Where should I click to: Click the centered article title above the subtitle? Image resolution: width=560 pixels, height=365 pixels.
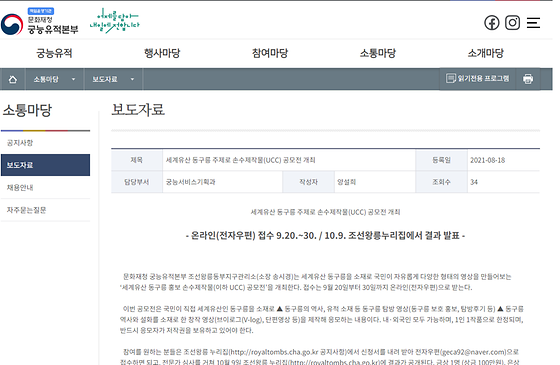pyautogui.click(x=325, y=212)
